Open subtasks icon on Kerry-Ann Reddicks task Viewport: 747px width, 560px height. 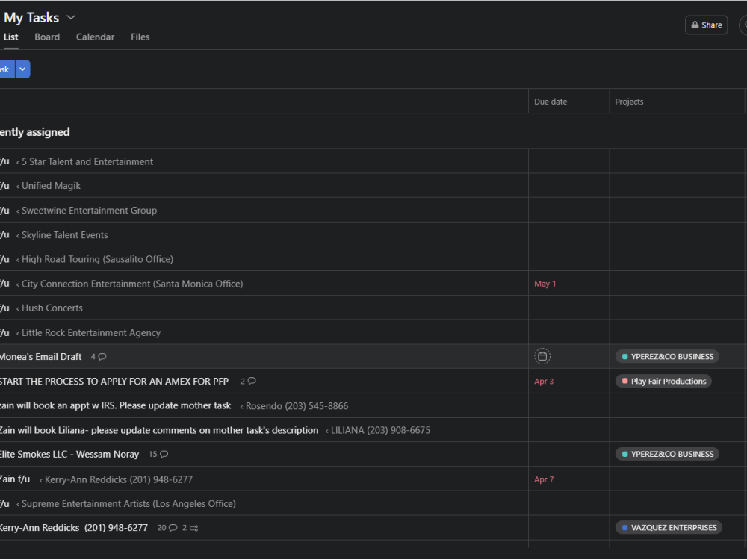[x=193, y=528]
